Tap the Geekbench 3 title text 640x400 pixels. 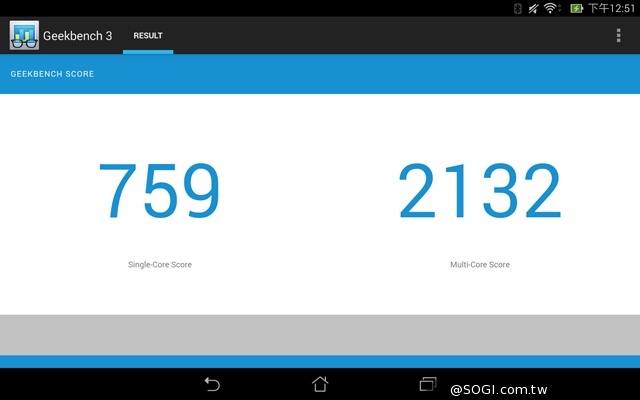[x=78, y=36]
